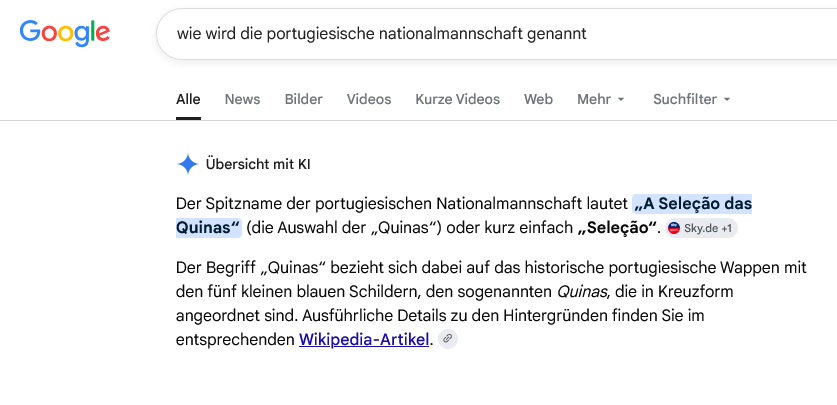Switch to the News tab
The height and width of the screenshot is (405, 837).
[x=242, y=99]
